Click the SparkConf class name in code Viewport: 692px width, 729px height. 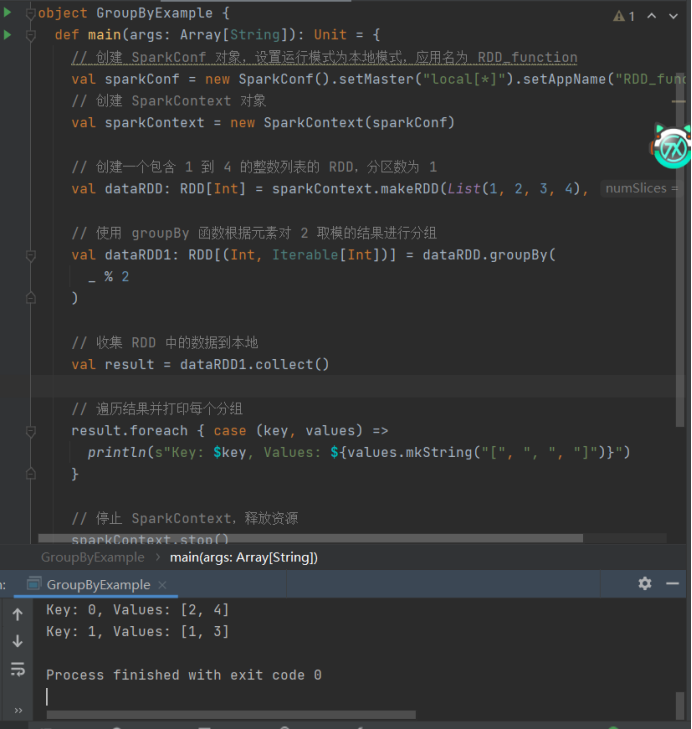pyautogui.click(x=276, y=79)
